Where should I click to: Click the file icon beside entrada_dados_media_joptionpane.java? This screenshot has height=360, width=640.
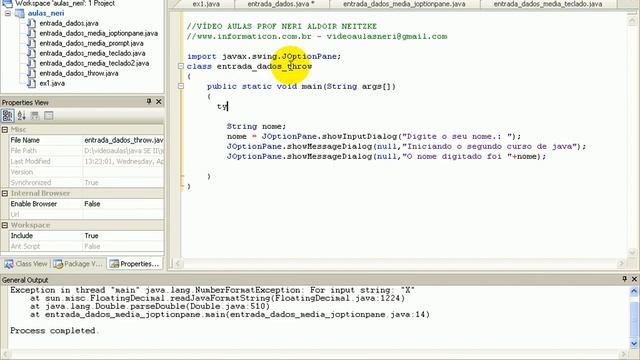click(31, 33)
